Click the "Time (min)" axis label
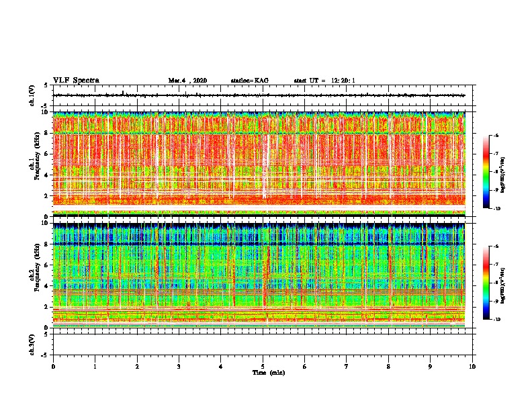 pyautogui.click(x=269, y=373)
